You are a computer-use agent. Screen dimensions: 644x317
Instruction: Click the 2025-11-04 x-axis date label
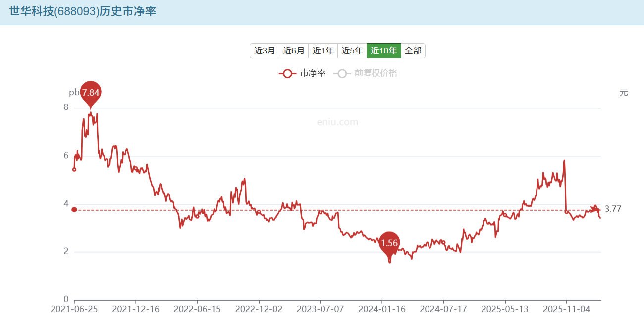point(566,309)
